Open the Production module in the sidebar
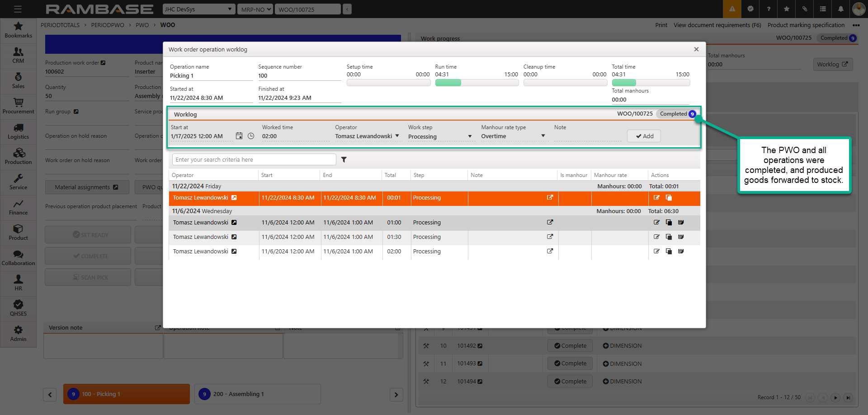Viewport: 868px width, 415px height. 18,156
